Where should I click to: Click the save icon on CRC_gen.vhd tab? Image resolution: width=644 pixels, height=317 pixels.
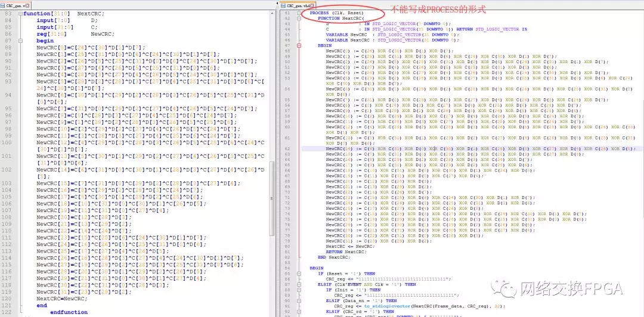tap(283, 5)
